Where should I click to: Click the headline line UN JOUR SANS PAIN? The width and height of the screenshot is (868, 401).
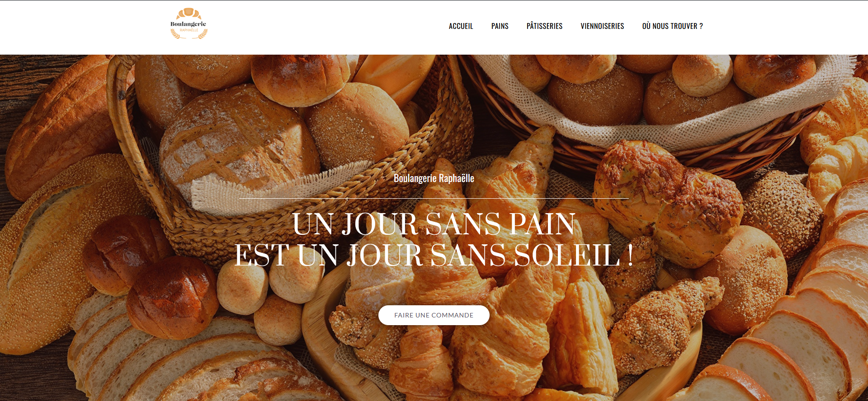(434, 224)
